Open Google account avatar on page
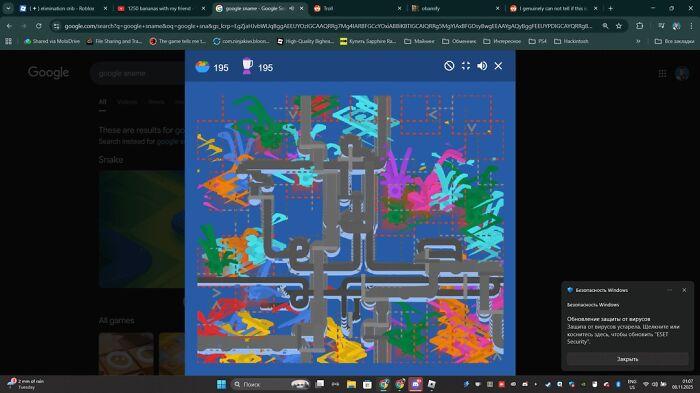The width and height of the screenshot is (700, 393). 682,73
